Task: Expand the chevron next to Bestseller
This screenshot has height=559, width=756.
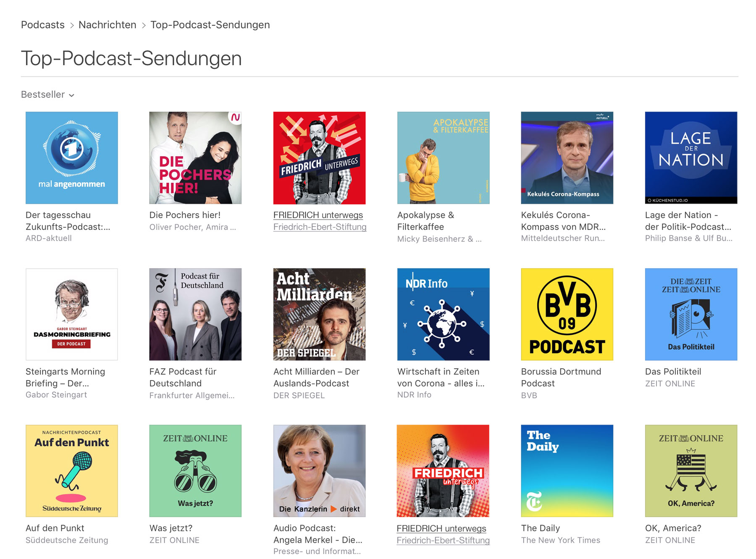Action: point(71,95)
